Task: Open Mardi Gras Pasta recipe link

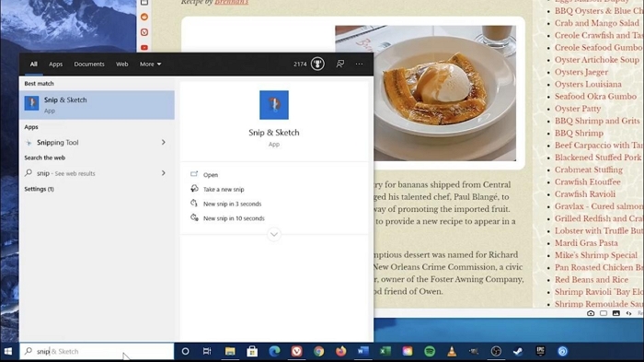Action: (586, 243)
